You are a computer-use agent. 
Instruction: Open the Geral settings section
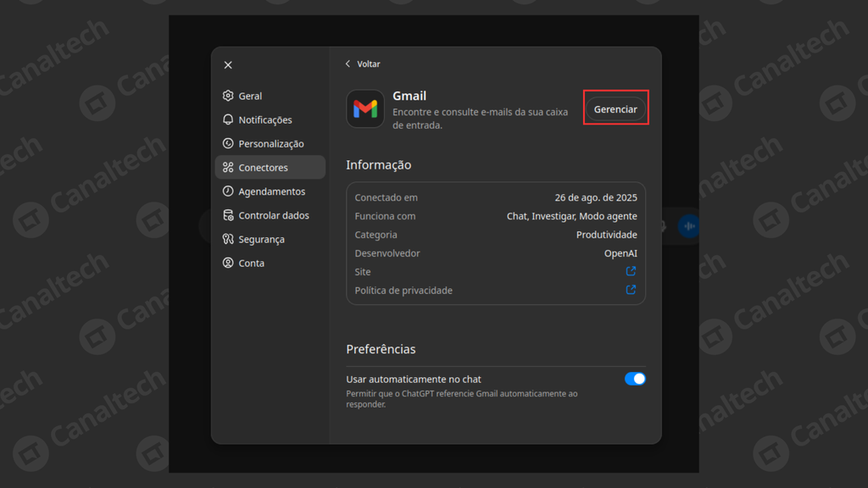pyautogui.click(x=270, y=96)
